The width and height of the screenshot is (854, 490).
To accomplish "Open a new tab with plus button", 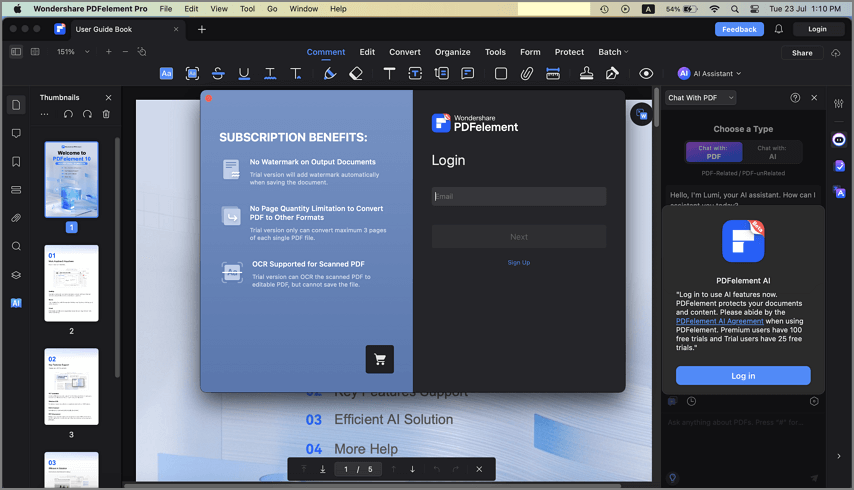I will (202, 29).
